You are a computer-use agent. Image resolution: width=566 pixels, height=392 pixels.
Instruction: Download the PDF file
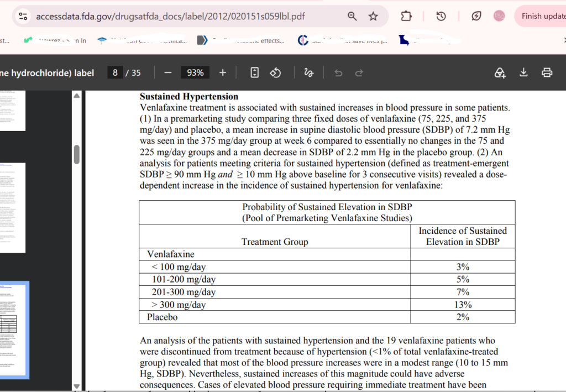(x=523, y=72)
